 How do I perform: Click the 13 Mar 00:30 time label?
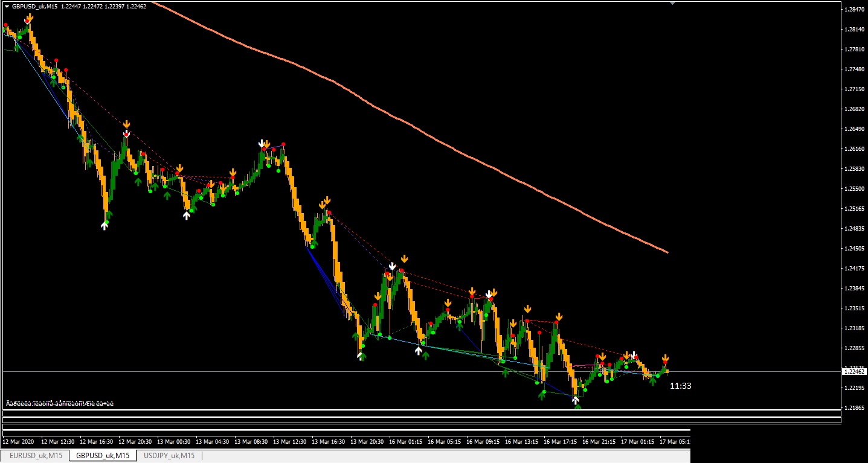click(175, 442)
